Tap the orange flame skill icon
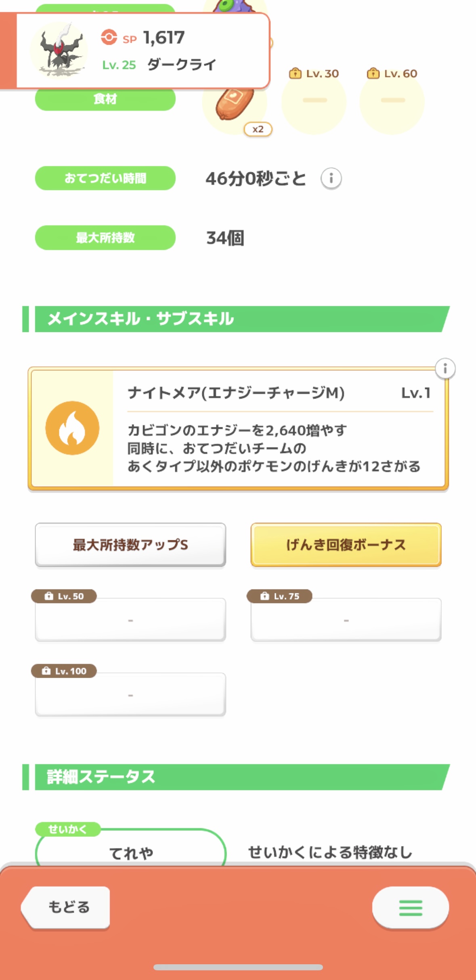This screenshot has width=476, height=980. click(x=72, y=428)
